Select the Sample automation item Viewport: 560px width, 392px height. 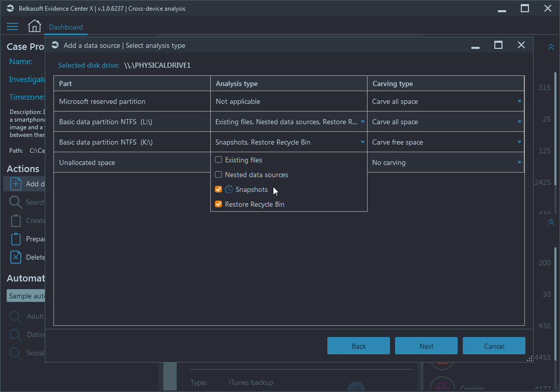click(x=26, y=296)
